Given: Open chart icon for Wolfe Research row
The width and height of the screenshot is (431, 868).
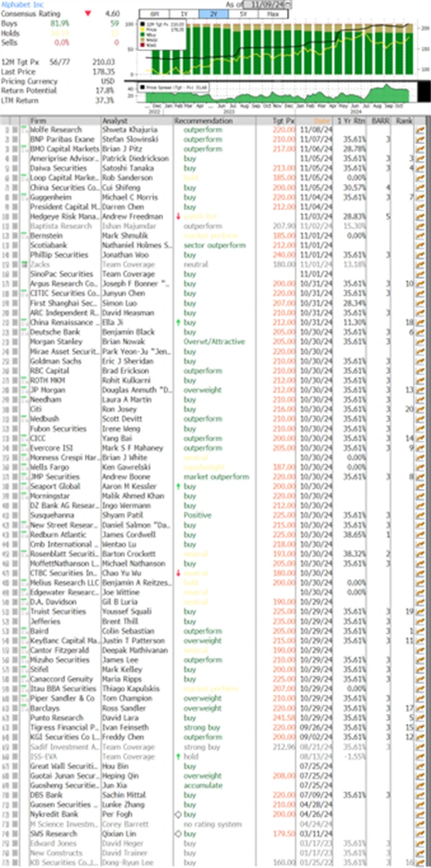Looking at the screenshot, I should tap(420, 130).
